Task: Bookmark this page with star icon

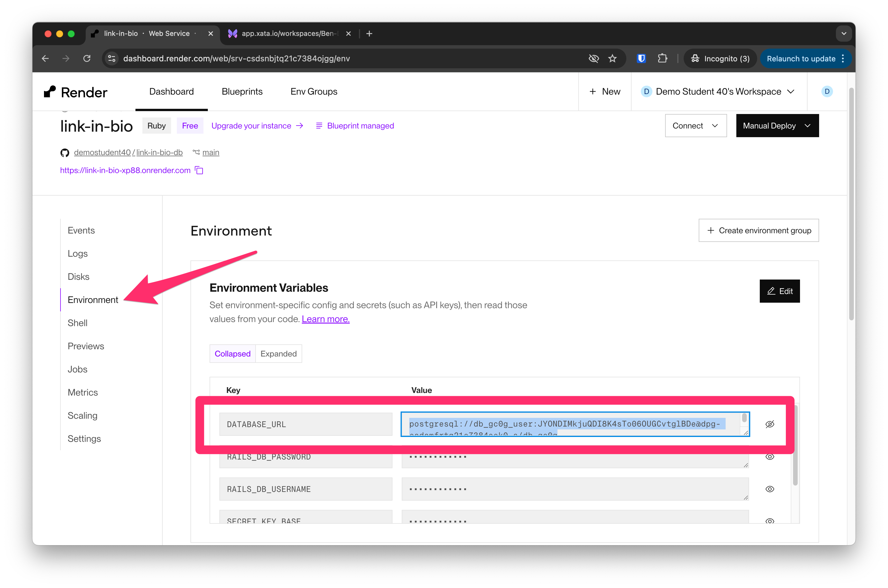Action: pos(612,58)
